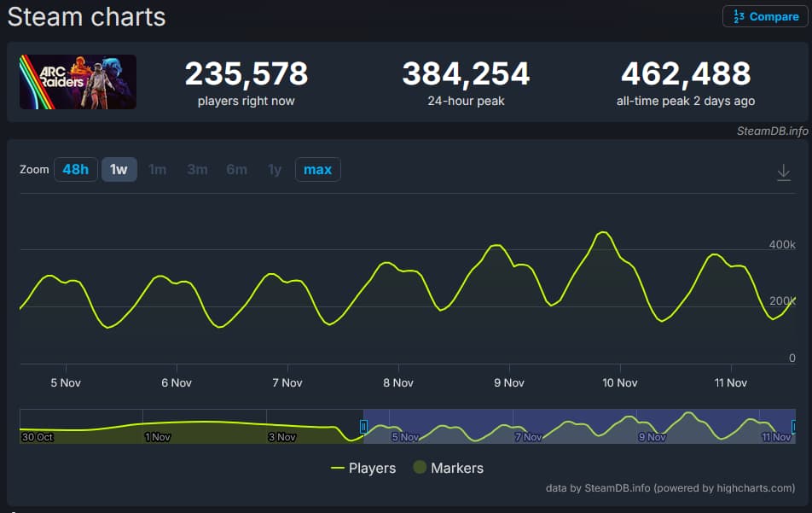
Task: Open the ARC Raiders game thumbnail
Action: [x=78, y=82]
